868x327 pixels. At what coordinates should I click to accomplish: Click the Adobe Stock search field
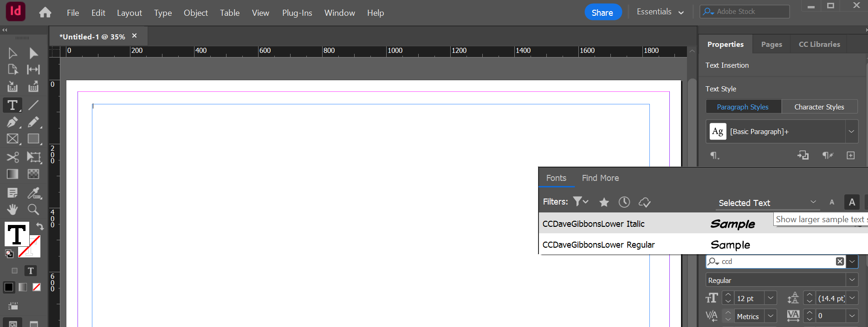(749, 12)
